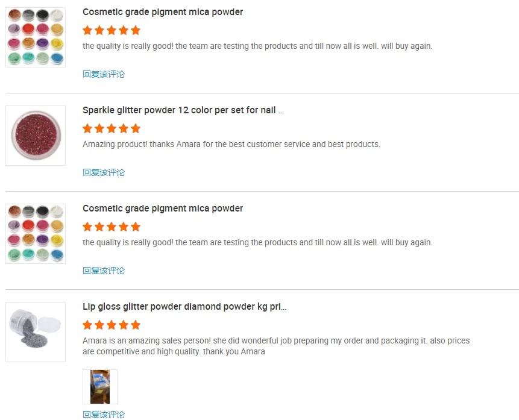
Task: Click star rating of lip gloss glitter review
Action: tap(112, 325)
